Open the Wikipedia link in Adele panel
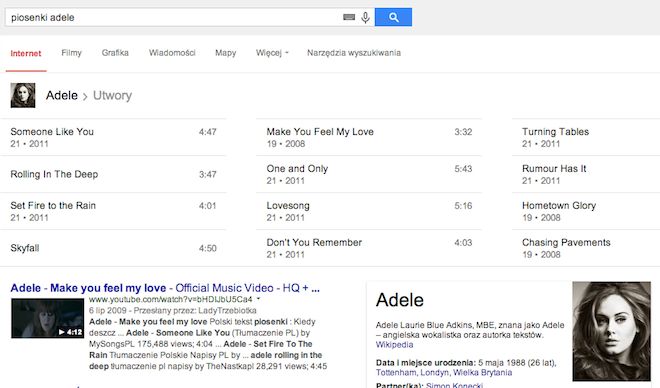Viewport: 660px width, 388px height. pos(394,345)
